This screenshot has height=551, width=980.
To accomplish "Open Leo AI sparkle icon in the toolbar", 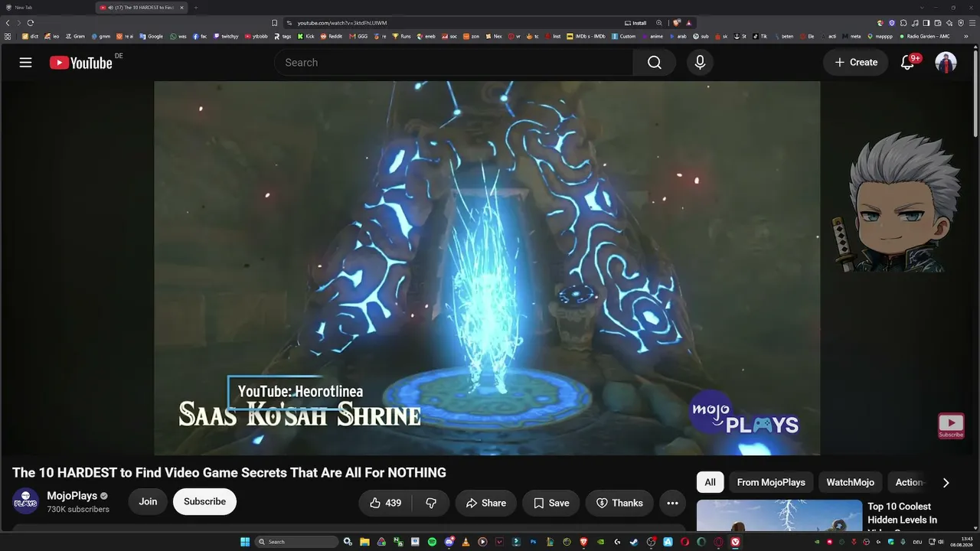I will [949, 23].
